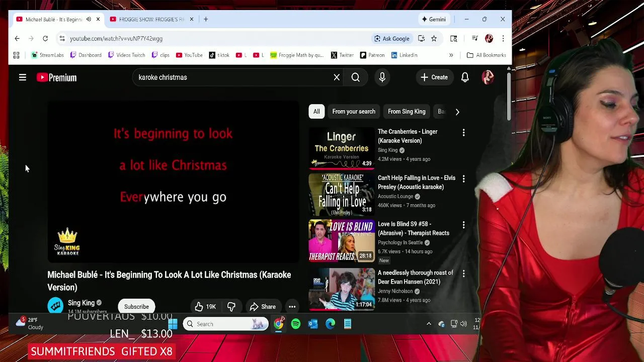Open the weather widget showing 28°F Cloudy
The width and height of the screenshot is (644, 362).
(x=29, y=323)
